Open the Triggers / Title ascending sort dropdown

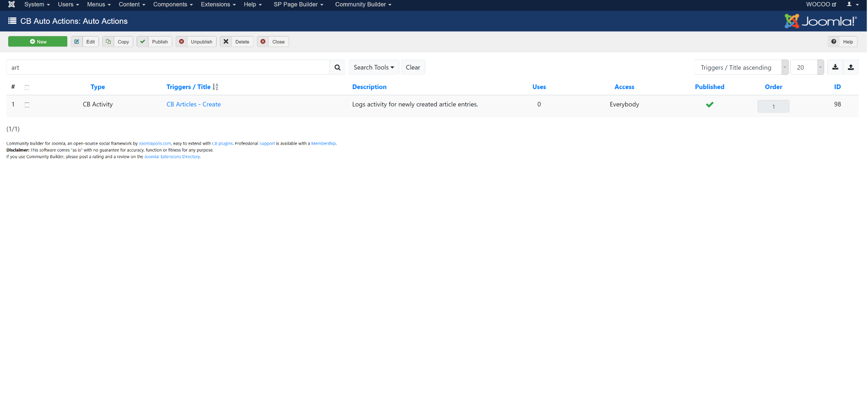(741, 67)
